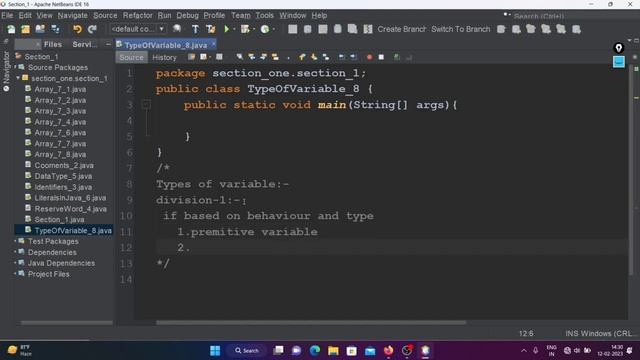This screenshot has width=640, height=360.
Task: Open the Debug Project dropdown arrow
Action: pyautogui.click(x=254, y=29)
